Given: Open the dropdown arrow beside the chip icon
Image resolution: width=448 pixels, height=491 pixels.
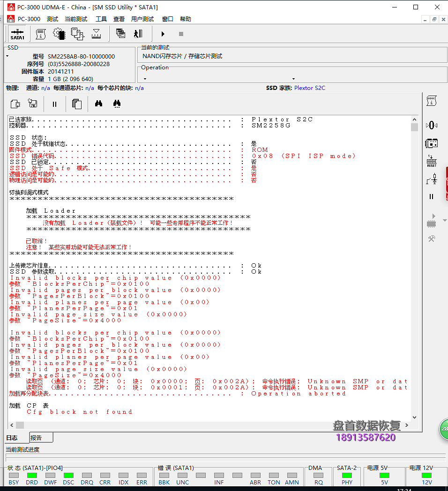Looking at the screenshot, I should coord(445,221).
